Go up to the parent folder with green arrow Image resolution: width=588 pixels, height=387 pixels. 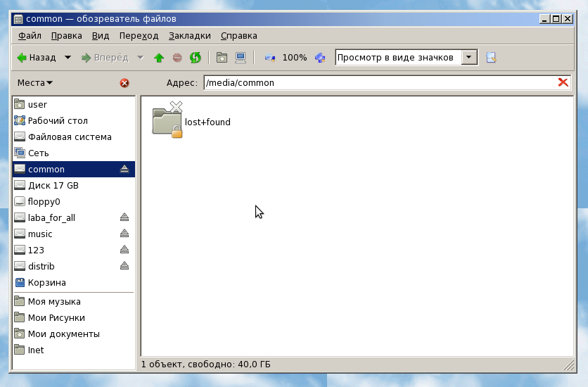coord(159,58)
